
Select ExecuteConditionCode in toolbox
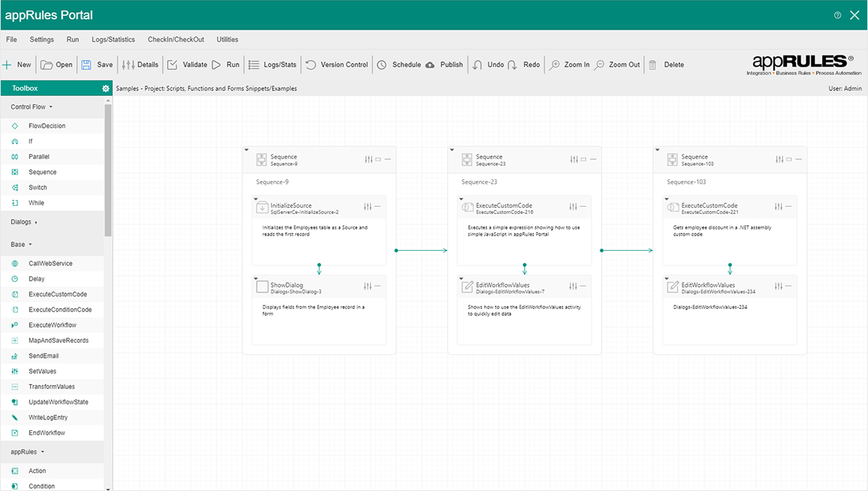52,309
